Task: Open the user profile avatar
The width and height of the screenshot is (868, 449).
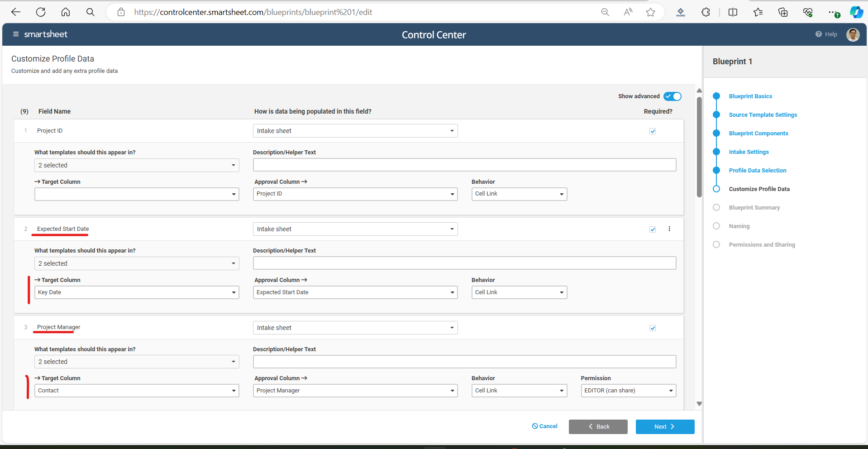Action: pyautogui.click(x=853, y=35)
